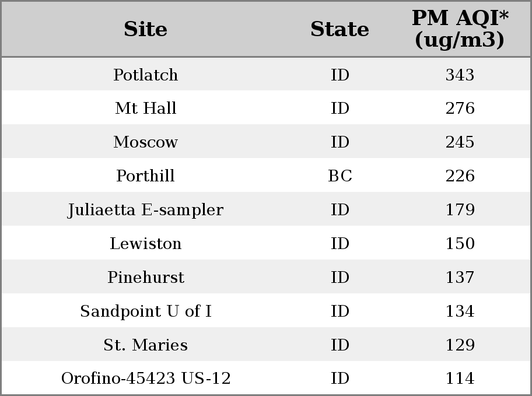Click the AQI value 114 for Orofino
Screen dimensions: 532x396
coord(460,378)
